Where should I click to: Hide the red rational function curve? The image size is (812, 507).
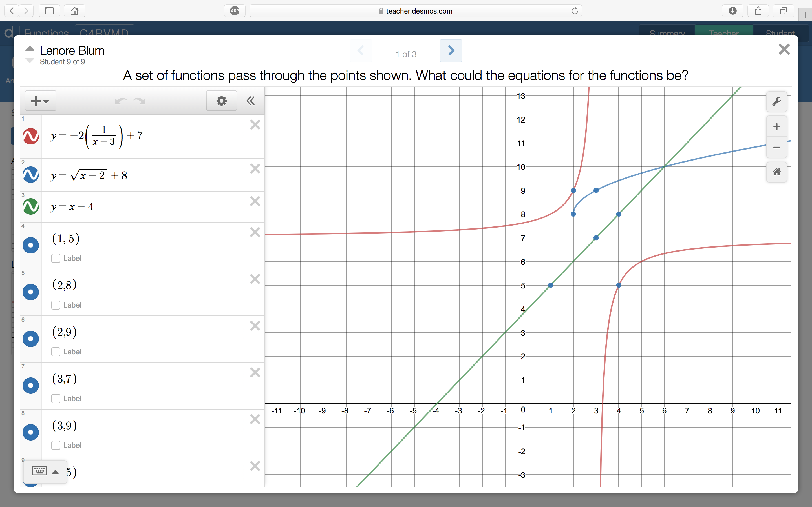click(x=30, y=137)
